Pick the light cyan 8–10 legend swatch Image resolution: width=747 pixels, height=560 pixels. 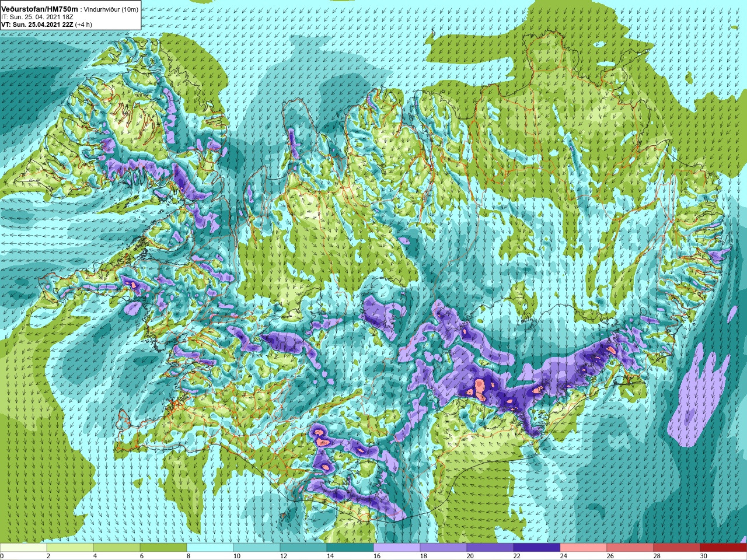point(210,548)
